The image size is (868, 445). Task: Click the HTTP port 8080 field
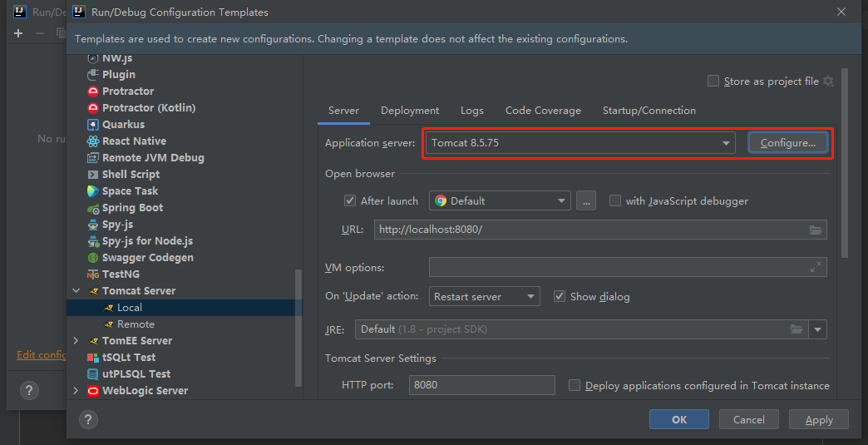pos(481,385)
